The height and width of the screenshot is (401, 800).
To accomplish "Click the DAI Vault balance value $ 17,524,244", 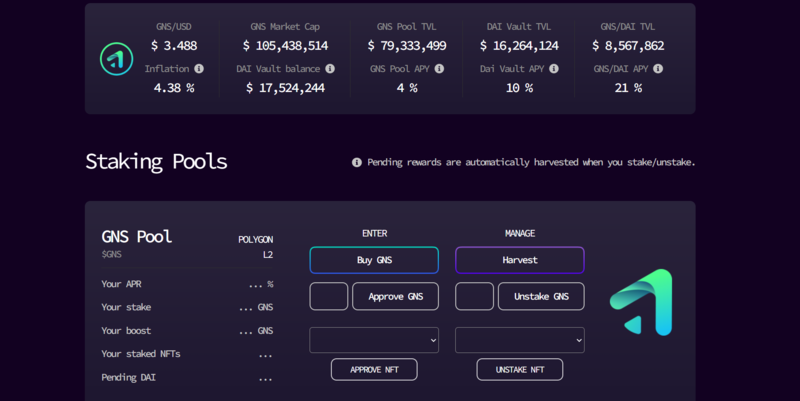I will (285, 88).
